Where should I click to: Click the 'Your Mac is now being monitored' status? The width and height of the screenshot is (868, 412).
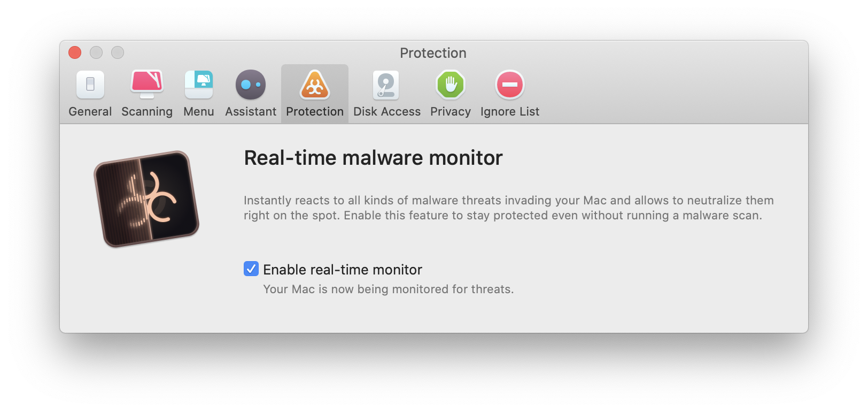[388, 289]
